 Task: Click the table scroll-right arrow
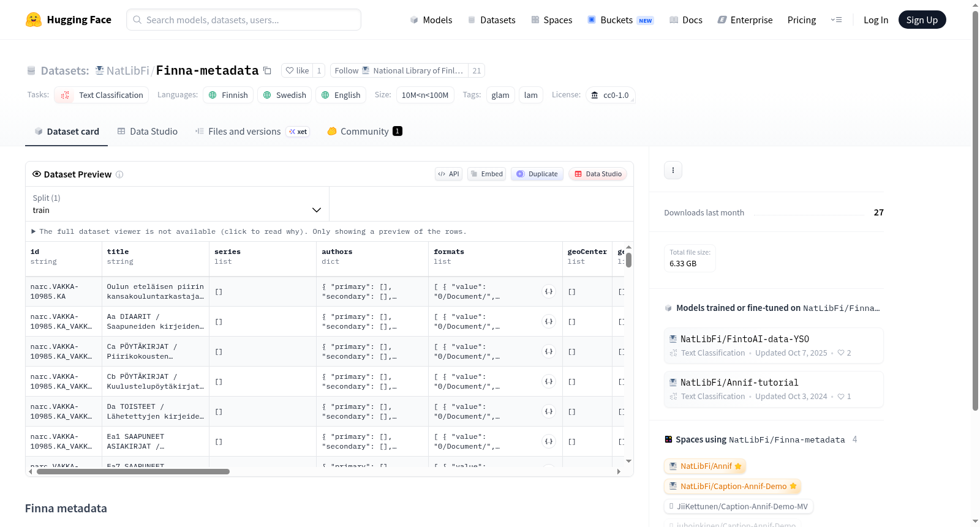(619, 471)
